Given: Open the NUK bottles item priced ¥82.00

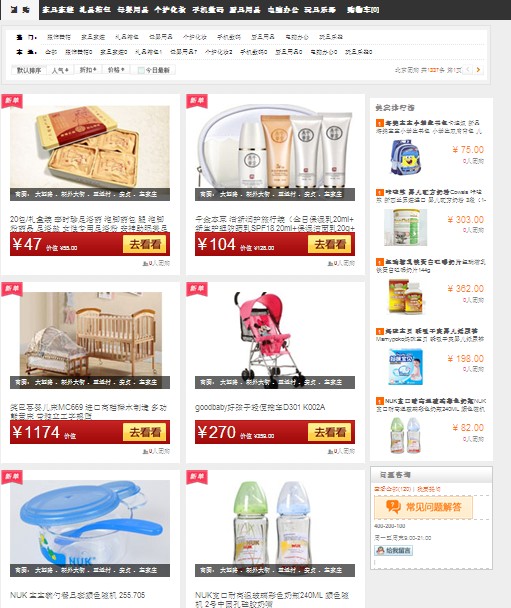Looking at the screenshot, I should [x=405, y=435].
